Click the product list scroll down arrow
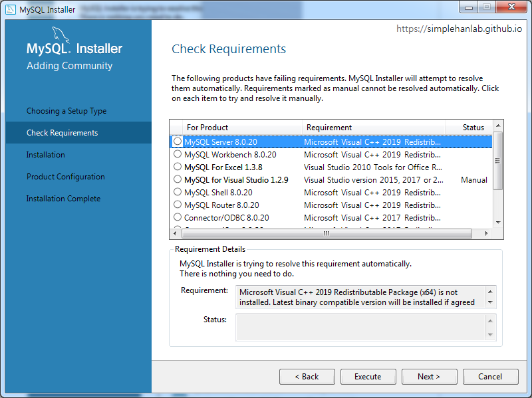Screen dimensions: 532x398 [497, 223]
